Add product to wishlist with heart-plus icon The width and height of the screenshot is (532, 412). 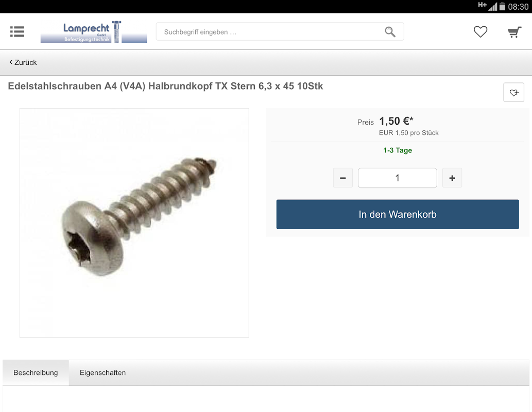pos(513,92)
